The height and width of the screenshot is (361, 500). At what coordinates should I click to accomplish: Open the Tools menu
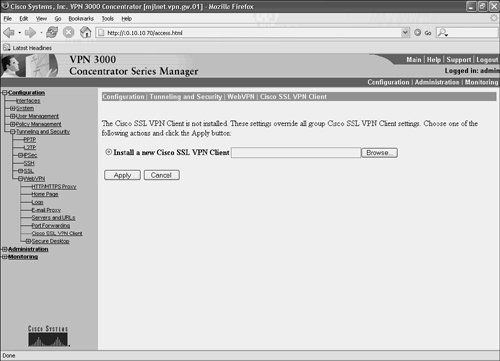click(x=108, y=19)
